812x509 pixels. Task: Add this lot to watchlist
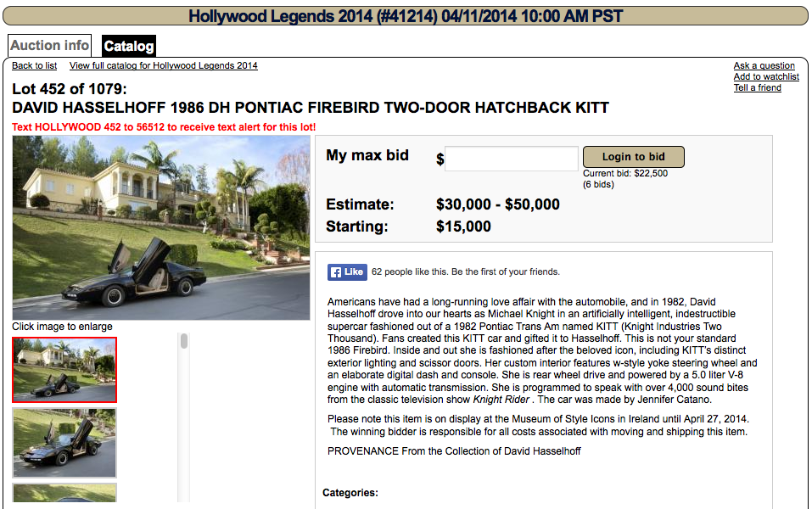tap(766, 76)
